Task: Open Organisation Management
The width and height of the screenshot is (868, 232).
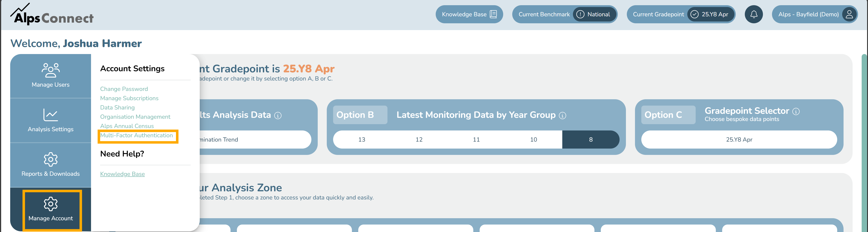Action: [x=135, y=117]
